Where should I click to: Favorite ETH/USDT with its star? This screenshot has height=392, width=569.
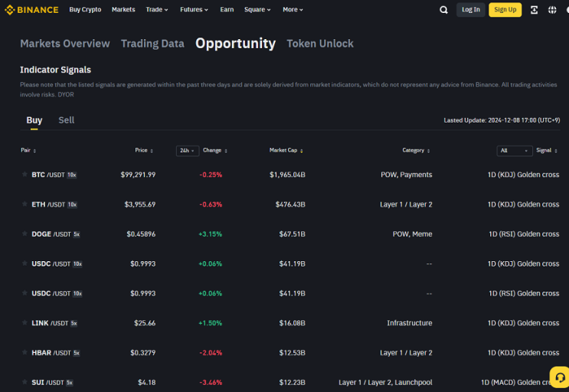25,204
